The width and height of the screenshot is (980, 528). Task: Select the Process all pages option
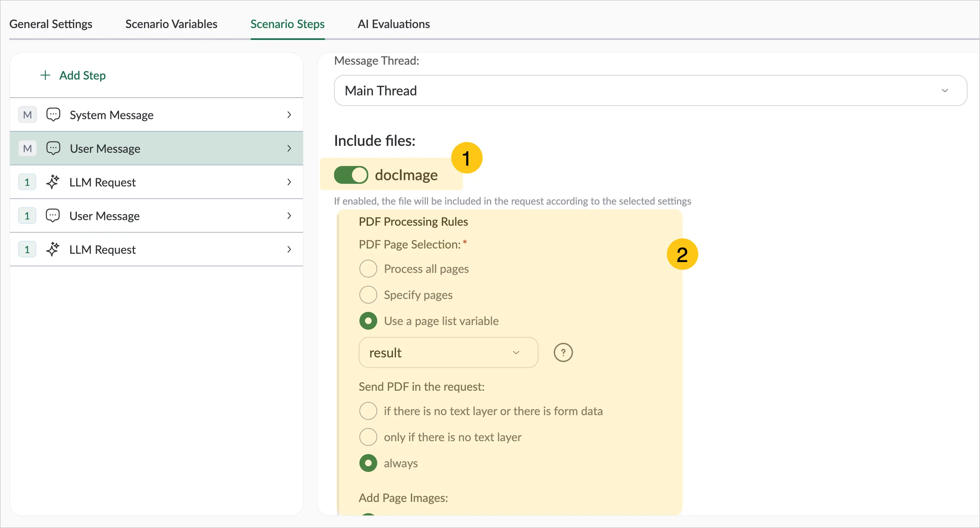click(x=368, y=269)
